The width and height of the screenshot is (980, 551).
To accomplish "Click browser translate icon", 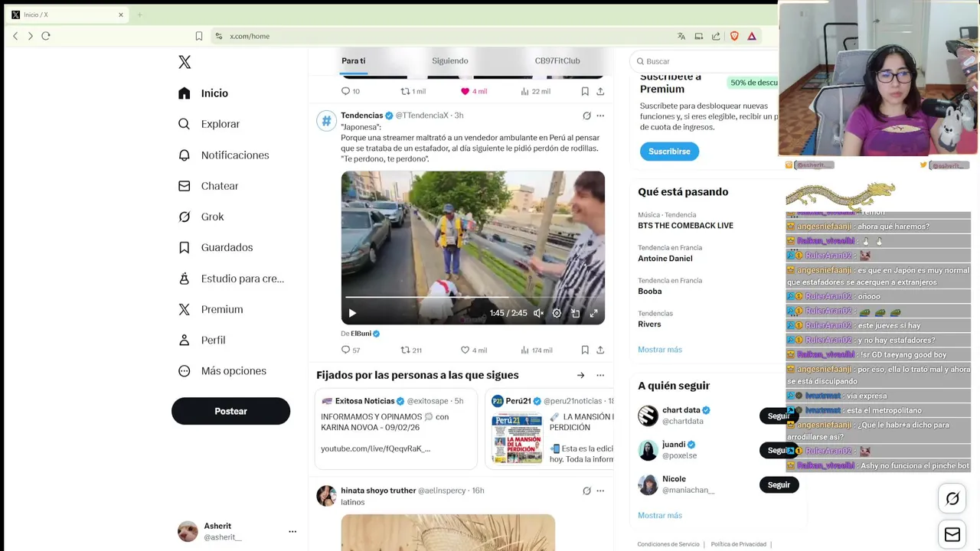I will 681,36.
